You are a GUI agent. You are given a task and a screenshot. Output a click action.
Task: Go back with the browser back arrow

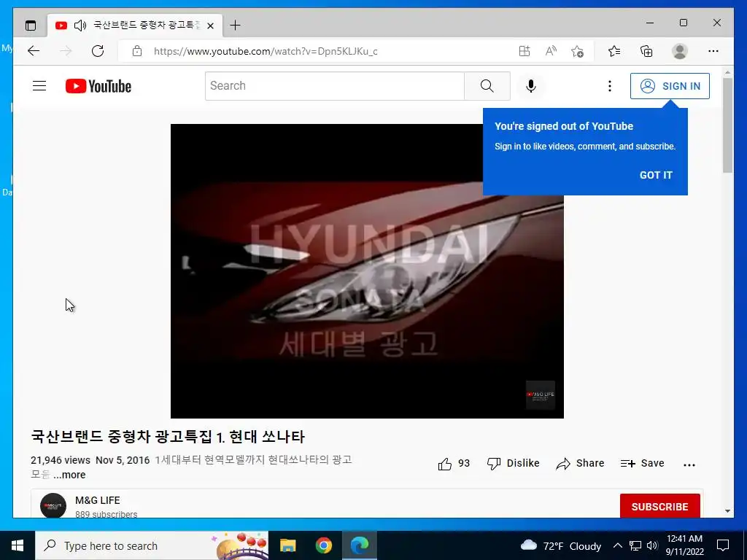(34, 51)
